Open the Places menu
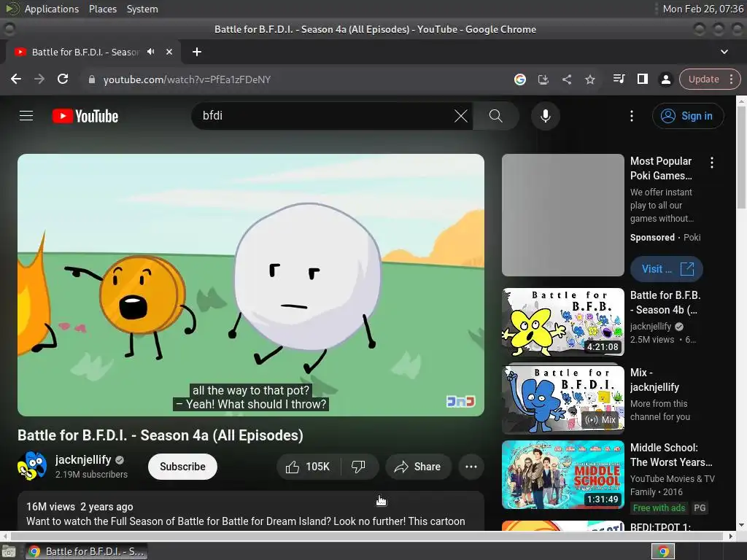 click(103, 9)
